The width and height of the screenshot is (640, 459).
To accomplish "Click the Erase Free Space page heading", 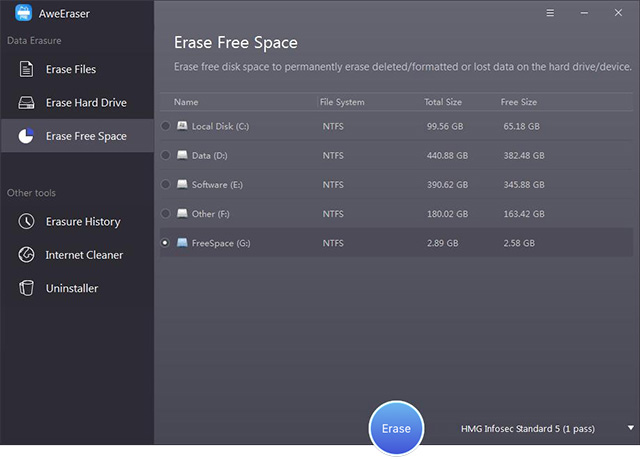I will [x=236, y=42].
